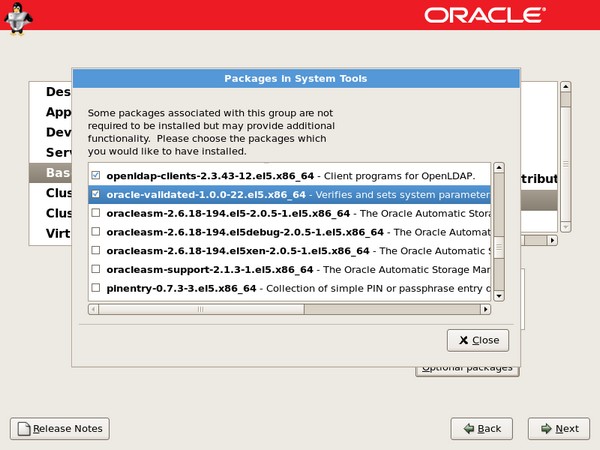This screenshot has height=450, width=600.
Task: Click the Optional packages button behind dialog
Action: point(467,371)
